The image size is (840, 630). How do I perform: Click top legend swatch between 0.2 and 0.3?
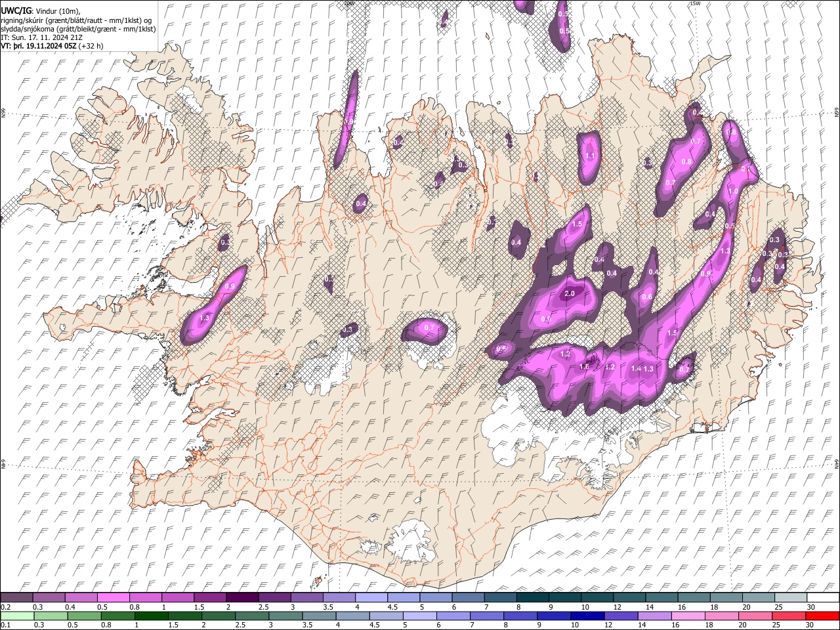[x=16, y=598]
